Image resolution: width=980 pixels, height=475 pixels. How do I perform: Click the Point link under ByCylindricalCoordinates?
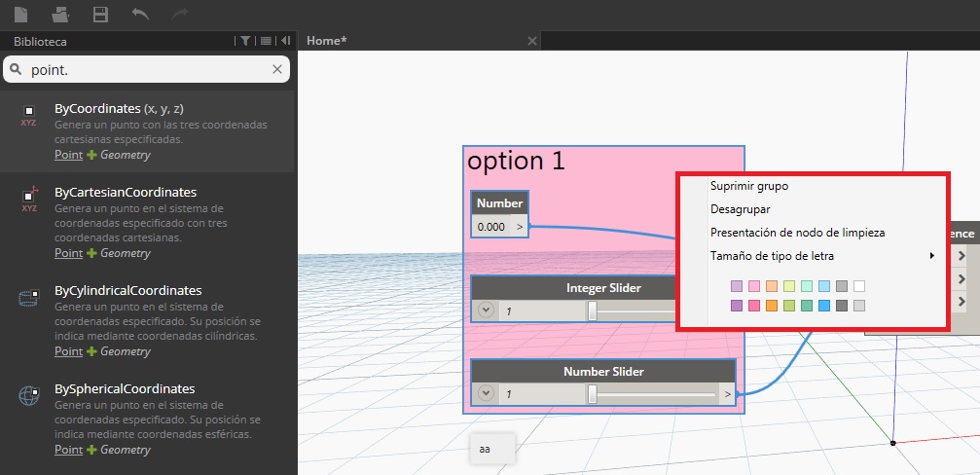pos(68,351)
